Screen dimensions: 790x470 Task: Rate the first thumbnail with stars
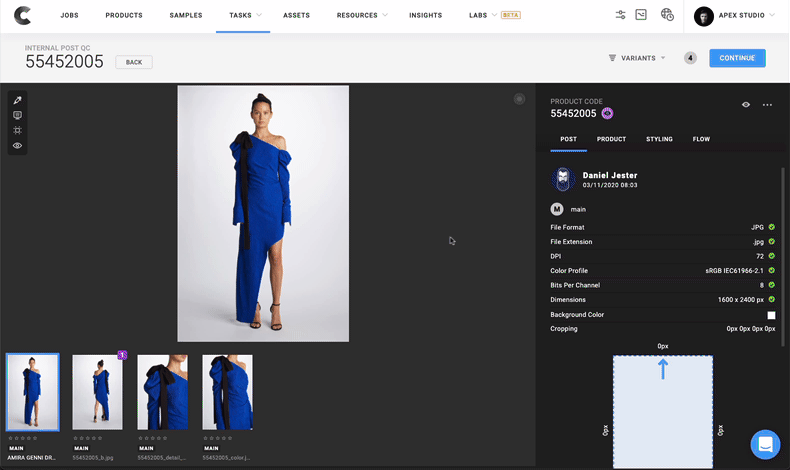(23, 438)
